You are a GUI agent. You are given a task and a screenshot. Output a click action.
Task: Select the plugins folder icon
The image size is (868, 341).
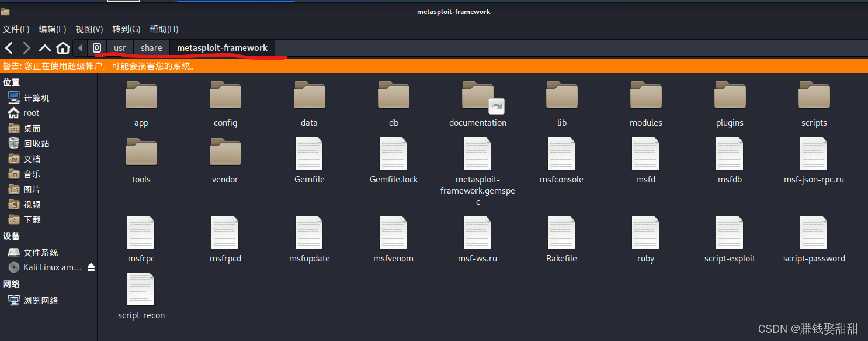[x=730, y=95]
